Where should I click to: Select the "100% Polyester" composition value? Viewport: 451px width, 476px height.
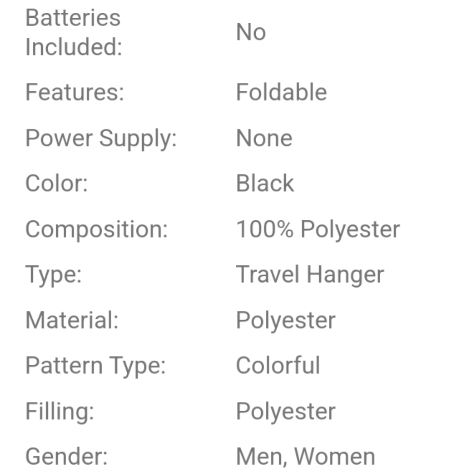point(318,229)
